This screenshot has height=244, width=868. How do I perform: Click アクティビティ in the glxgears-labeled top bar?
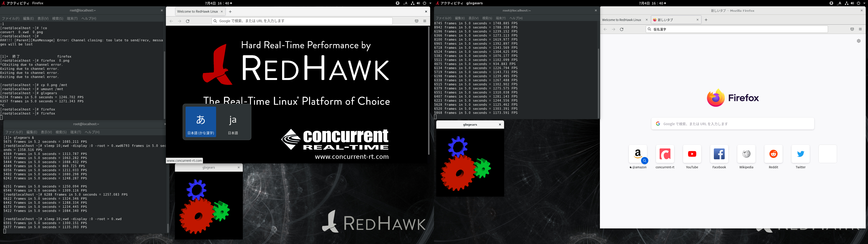[452, 3]
